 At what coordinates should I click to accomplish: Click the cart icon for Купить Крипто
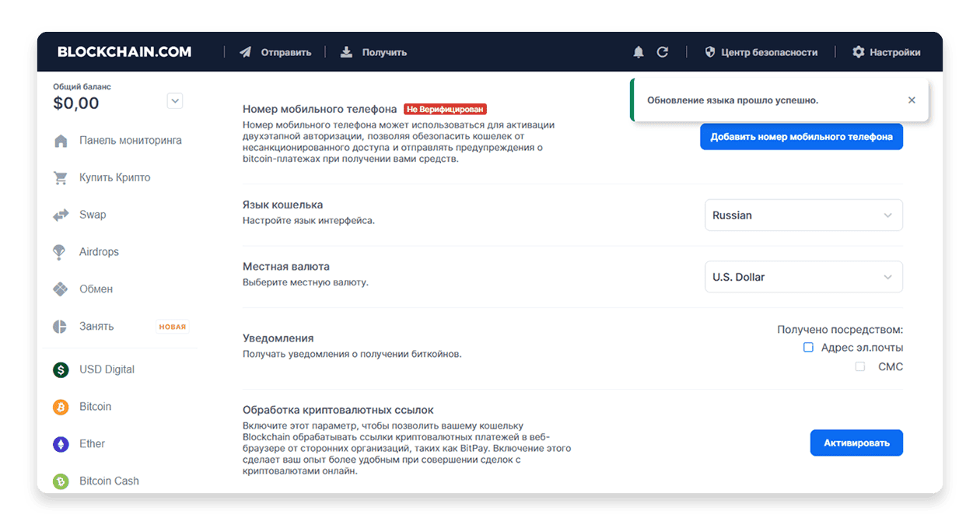tap(61, 178)
